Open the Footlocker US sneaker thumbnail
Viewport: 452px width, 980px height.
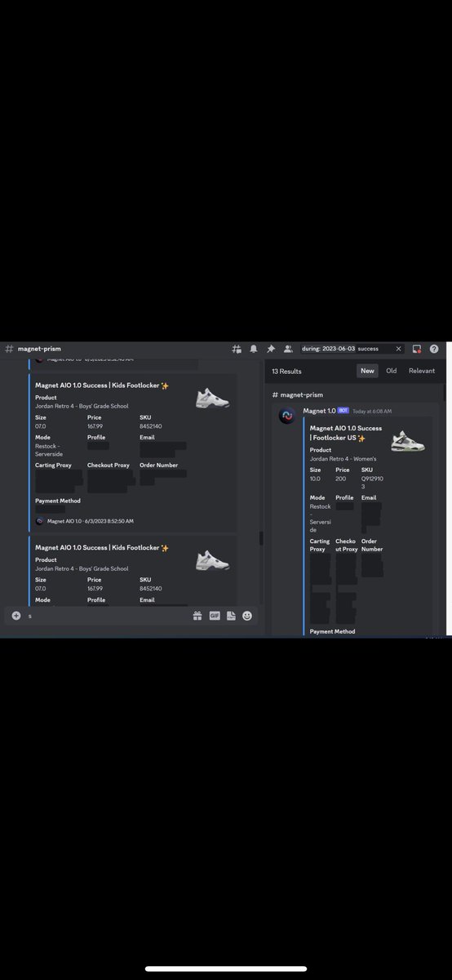click(408, 440)
